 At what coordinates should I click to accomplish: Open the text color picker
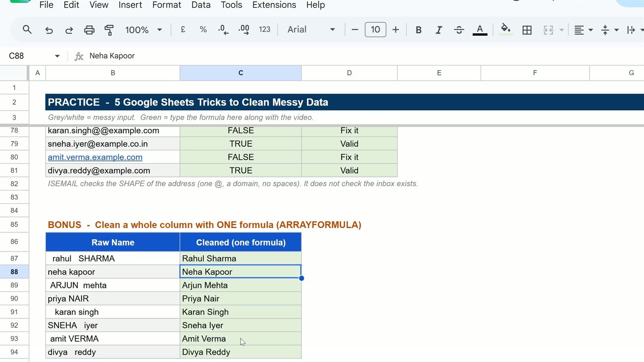(480, 30)
